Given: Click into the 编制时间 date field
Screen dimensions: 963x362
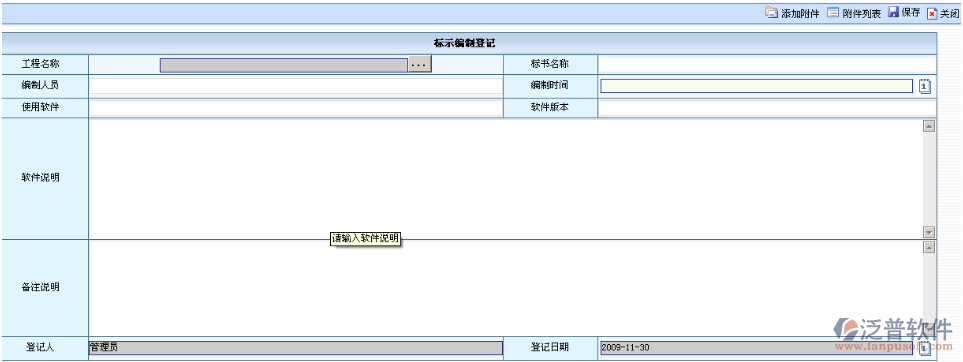Looking at the screenshot, I should click(757, 86).
